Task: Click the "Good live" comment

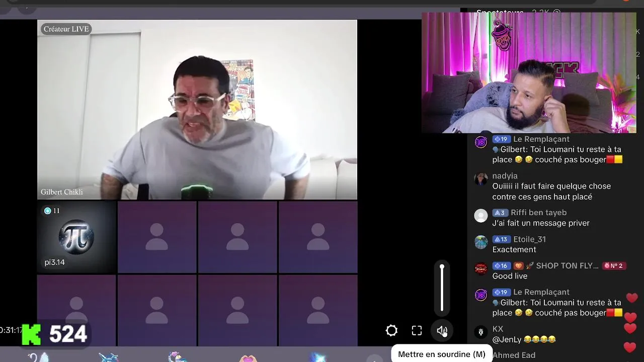Action: 510,276
